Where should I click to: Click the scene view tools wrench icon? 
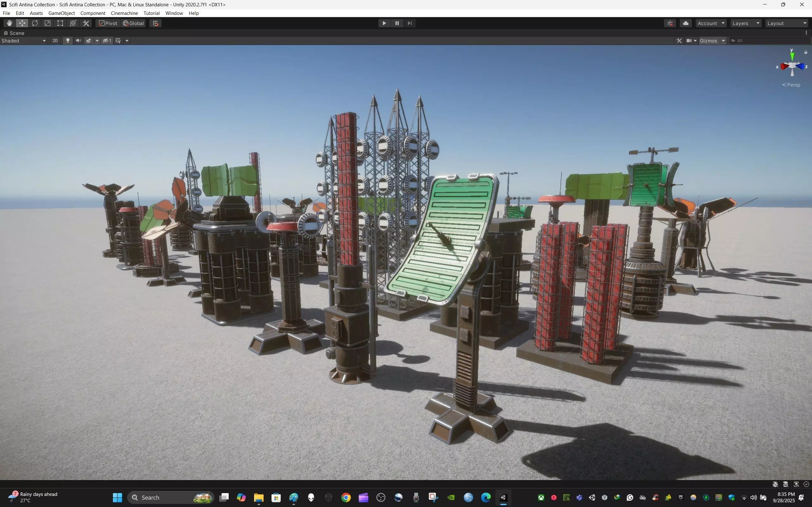click(679, 41)
